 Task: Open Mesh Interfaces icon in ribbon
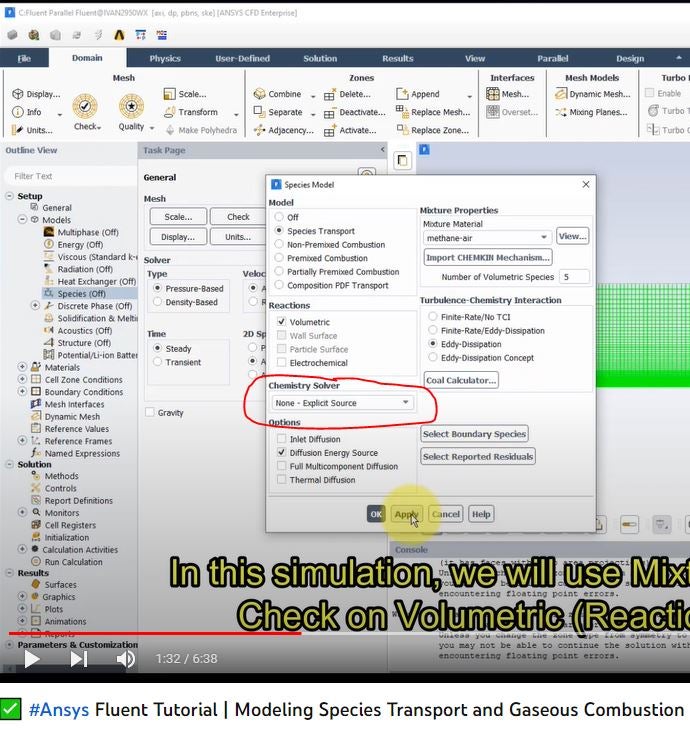pos(493,94)
